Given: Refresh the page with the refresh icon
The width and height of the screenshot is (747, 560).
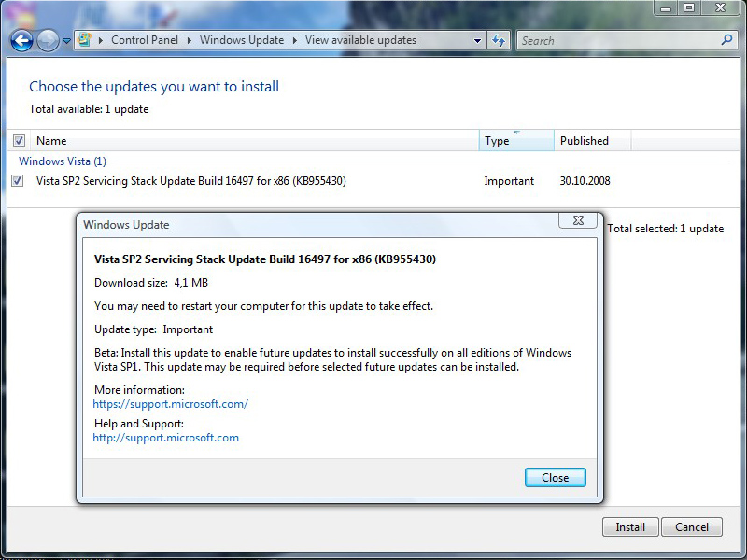Looking at the screenshot, I should (x=499, y=40).
